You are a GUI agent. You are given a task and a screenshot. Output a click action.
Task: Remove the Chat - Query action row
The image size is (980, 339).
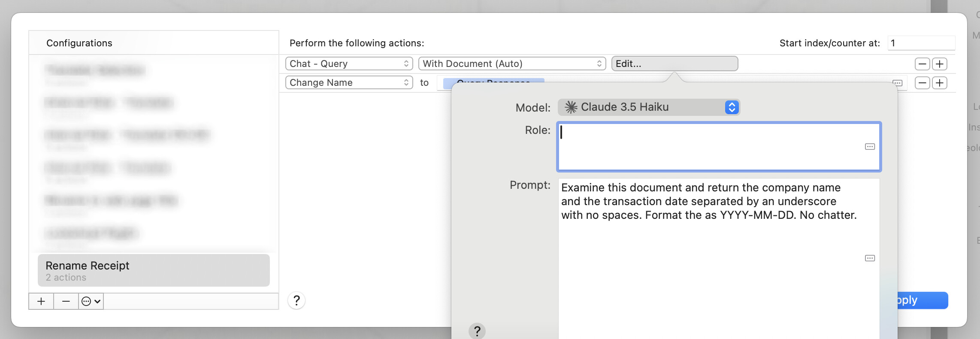pos(922,64)
